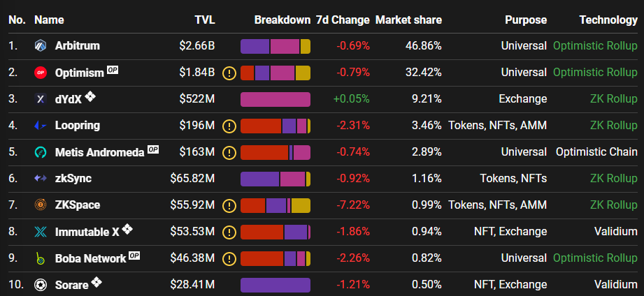Click the warning icon next to Optimism TVL
This screenshot has width=644, height=296.
click(229, 73)
